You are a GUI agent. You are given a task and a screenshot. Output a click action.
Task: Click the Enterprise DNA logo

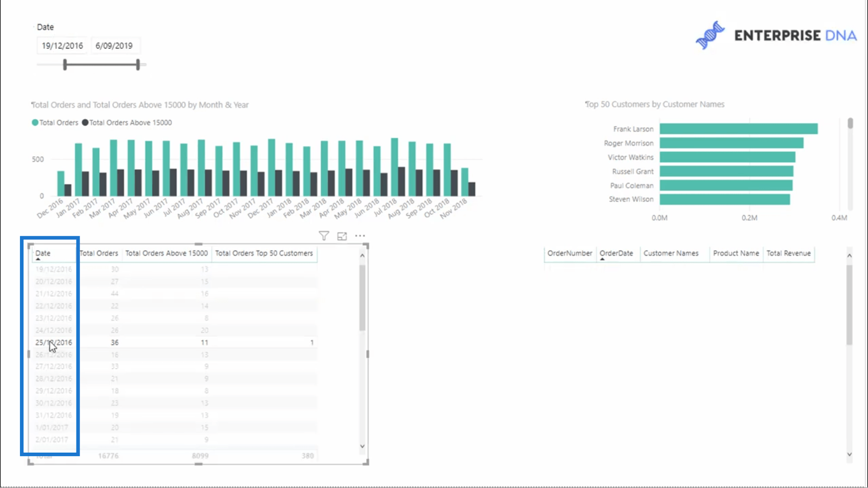coord(776,35)
